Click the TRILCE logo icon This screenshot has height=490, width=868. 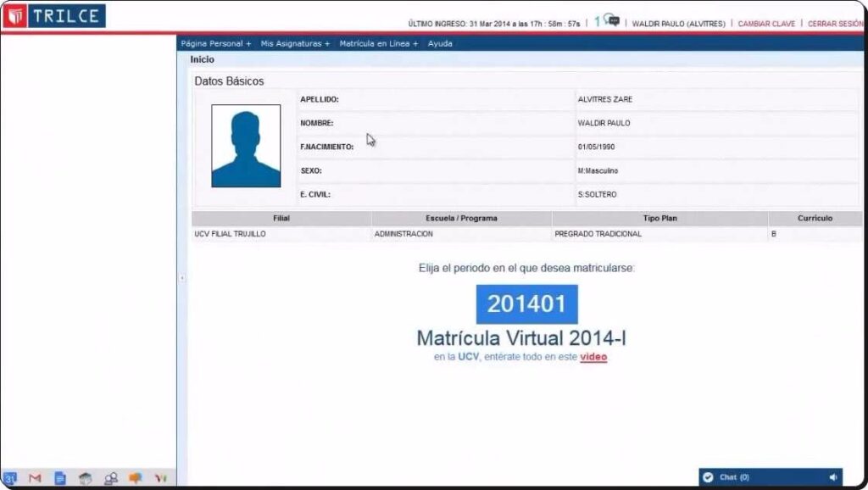[x=14, y=14]
